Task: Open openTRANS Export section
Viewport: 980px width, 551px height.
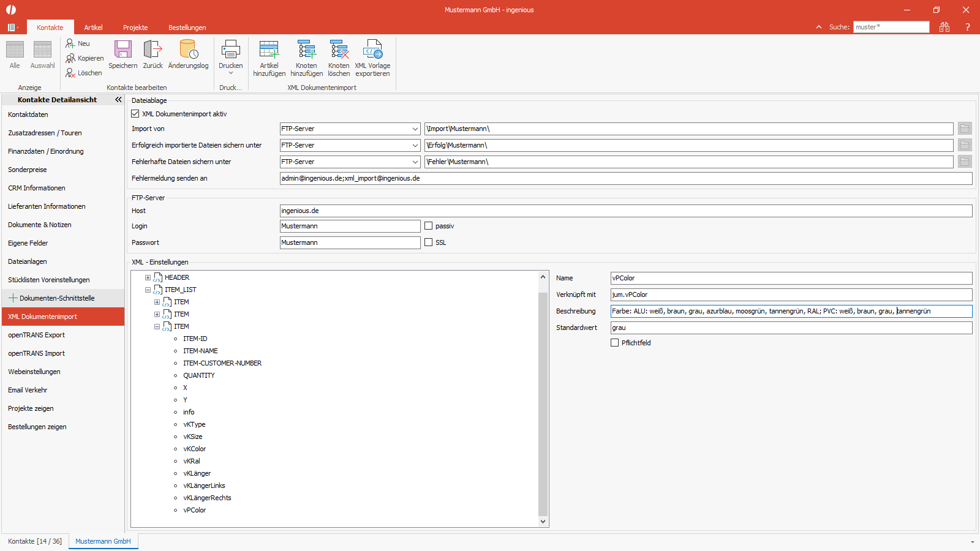Action: 63,335
